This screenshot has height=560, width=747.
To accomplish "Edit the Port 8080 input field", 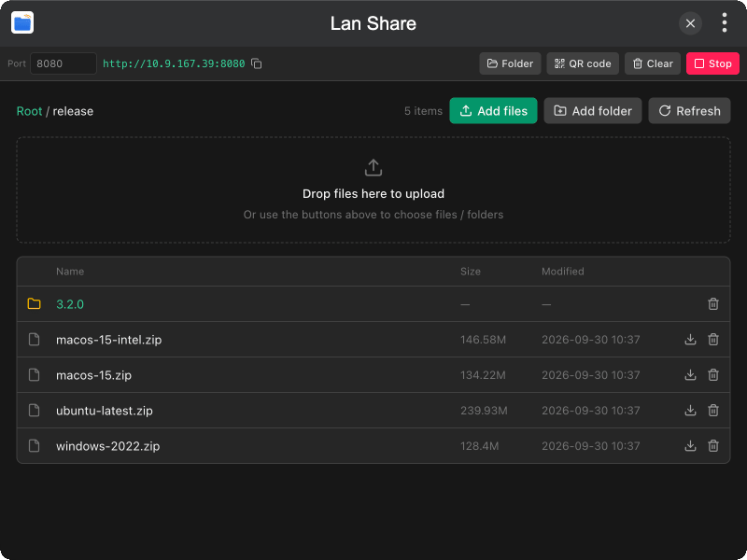I will coord(63,63).
